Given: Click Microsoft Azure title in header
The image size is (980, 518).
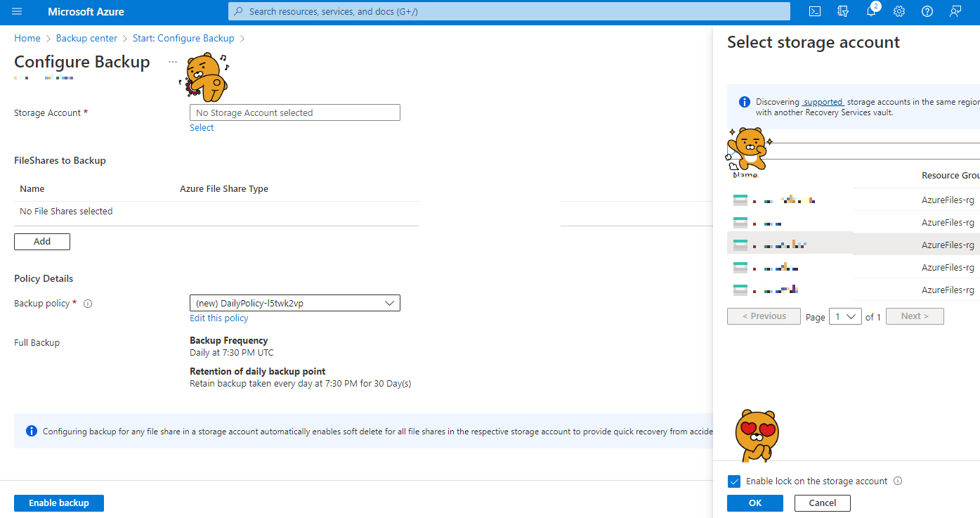Looking at the screenshot, I should [x=86, y=12].
